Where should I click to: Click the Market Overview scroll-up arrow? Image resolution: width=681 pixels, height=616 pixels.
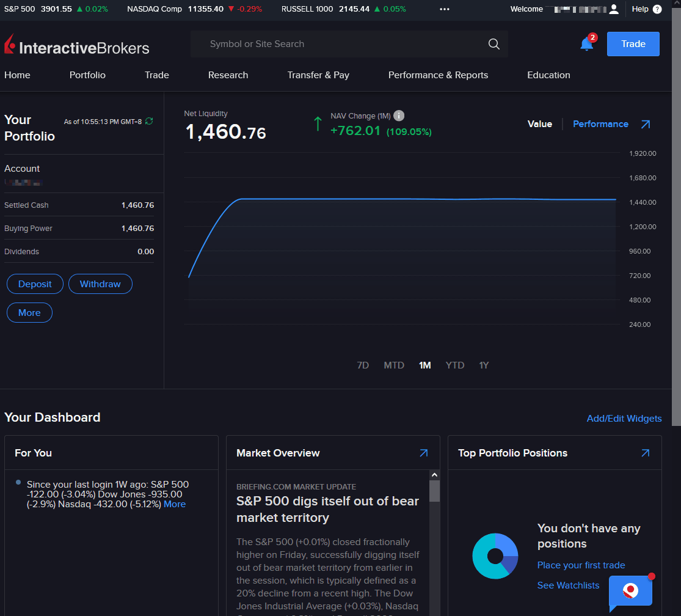[x=434, y=475]
